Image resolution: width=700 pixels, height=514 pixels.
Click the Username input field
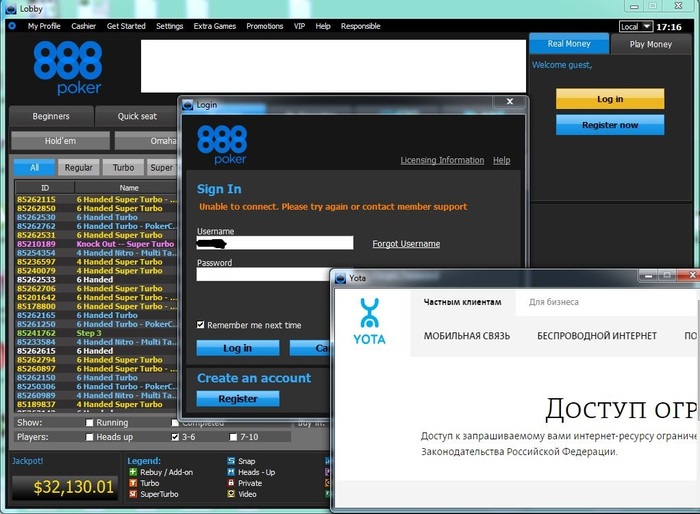275,243
